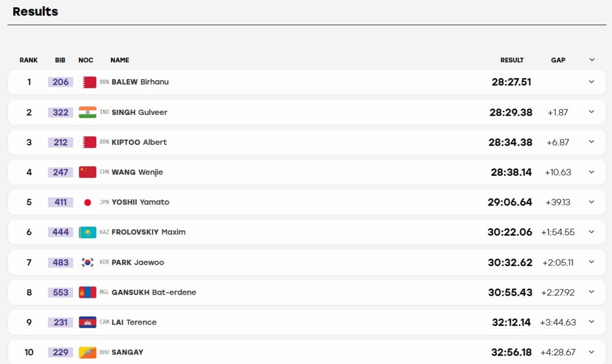Expand BALEW Birhanu's result row chevron
612x364 pixels.
(591, 82)
